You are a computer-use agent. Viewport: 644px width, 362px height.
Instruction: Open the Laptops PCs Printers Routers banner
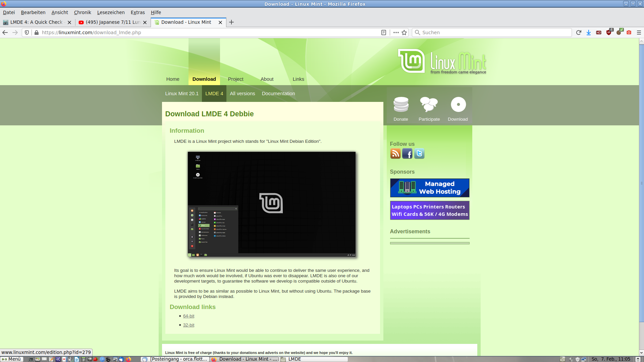point(430,210)
